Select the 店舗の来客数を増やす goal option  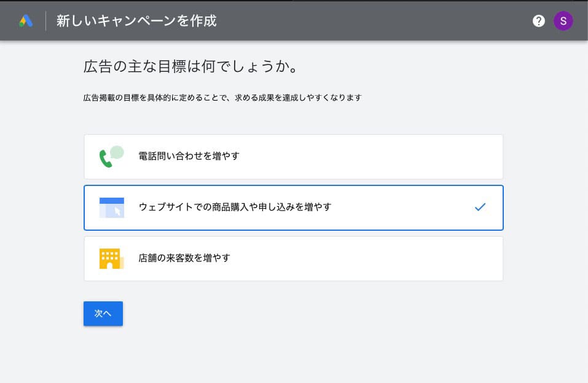tap(293, 258)
